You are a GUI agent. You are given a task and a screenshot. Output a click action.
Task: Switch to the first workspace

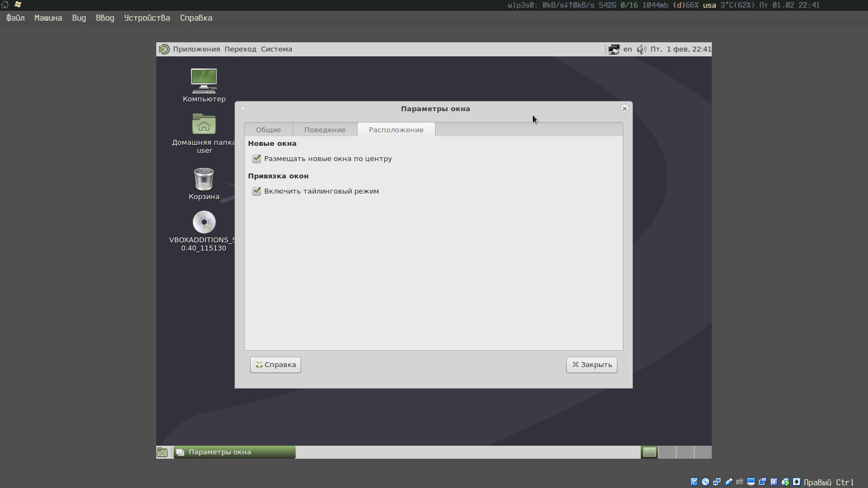coord(649,452)
